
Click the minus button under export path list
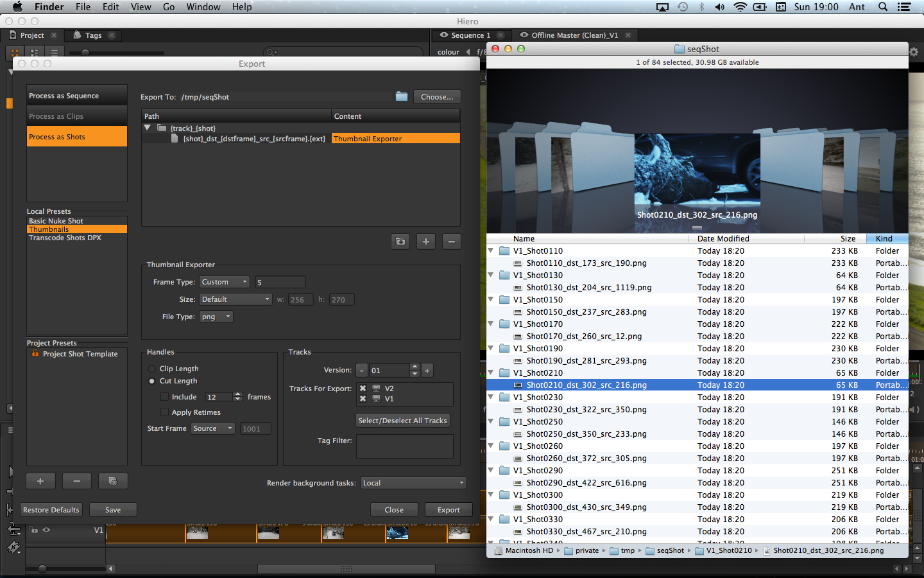pyautogui.click(x=451, y=241)
